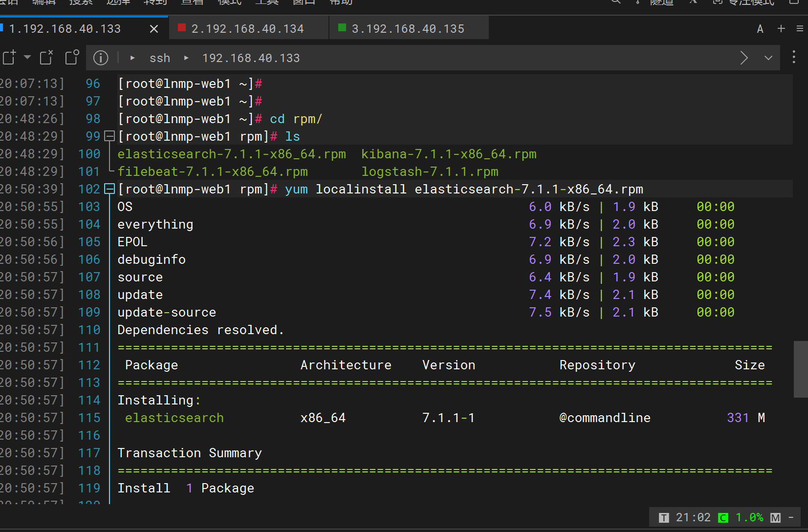The height and width of the screenshot is (532, 808).
Task: Click green 'elasticsearch' package name on line 115
Action: 175,418
